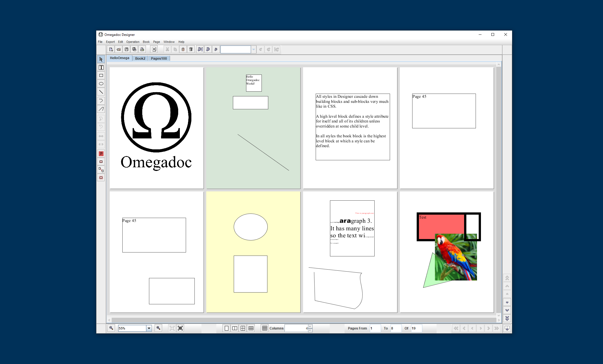Click the next page arrow button
The width and height of the screenshot is (603, 364).
(x=480, y=328)
